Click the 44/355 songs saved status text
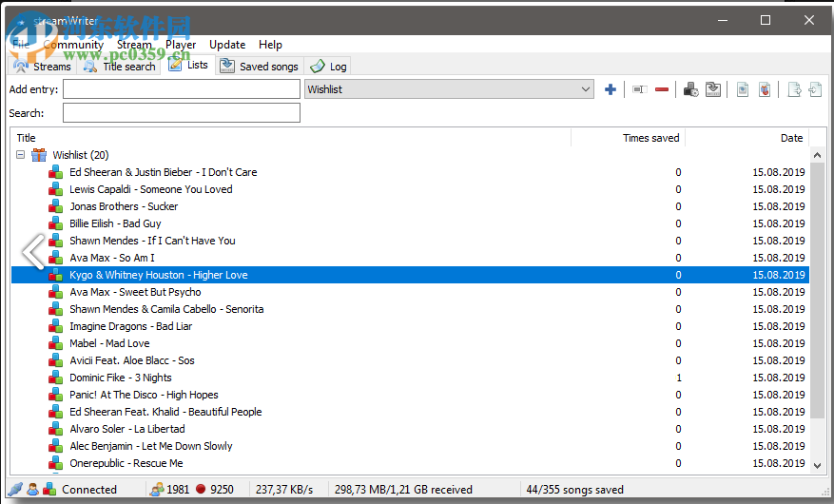The height and width of the screenshot is (504, 834). coord(574,489)
